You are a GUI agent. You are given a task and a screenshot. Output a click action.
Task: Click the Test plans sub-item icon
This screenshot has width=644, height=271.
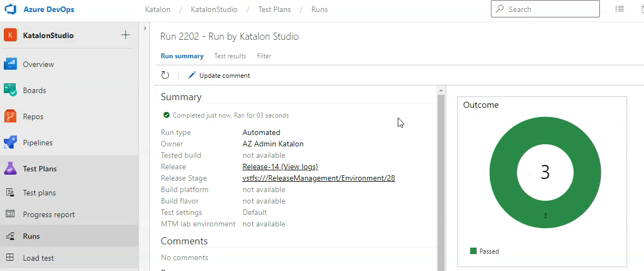point(10,193)
